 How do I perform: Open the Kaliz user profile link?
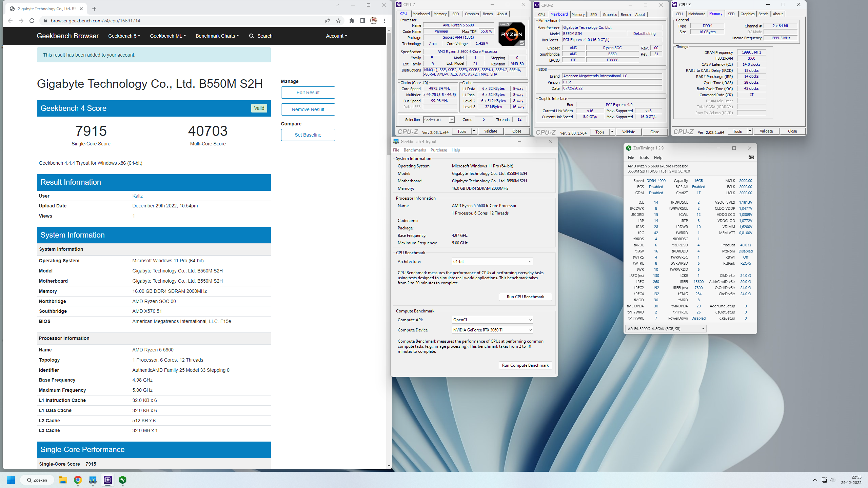(x=137, y=196)
